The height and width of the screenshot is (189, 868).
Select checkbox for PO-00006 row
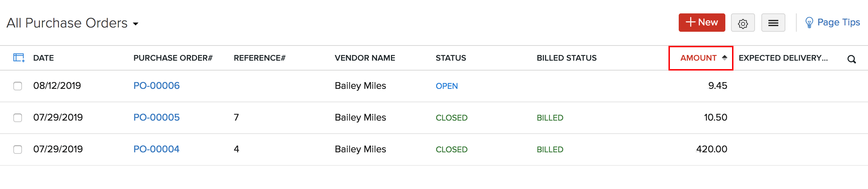pyautogui.click(x=18, y=86)
